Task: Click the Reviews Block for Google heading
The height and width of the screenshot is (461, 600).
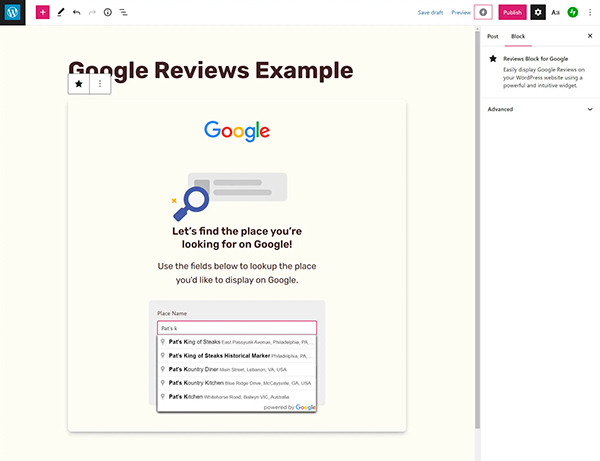Action: [x=535, y=59]
